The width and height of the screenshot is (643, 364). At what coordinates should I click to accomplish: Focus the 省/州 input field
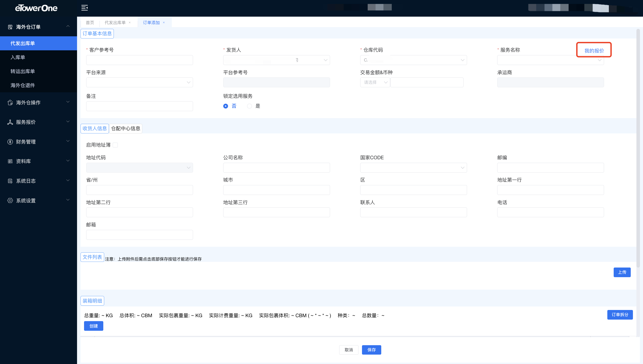(140, 190)
